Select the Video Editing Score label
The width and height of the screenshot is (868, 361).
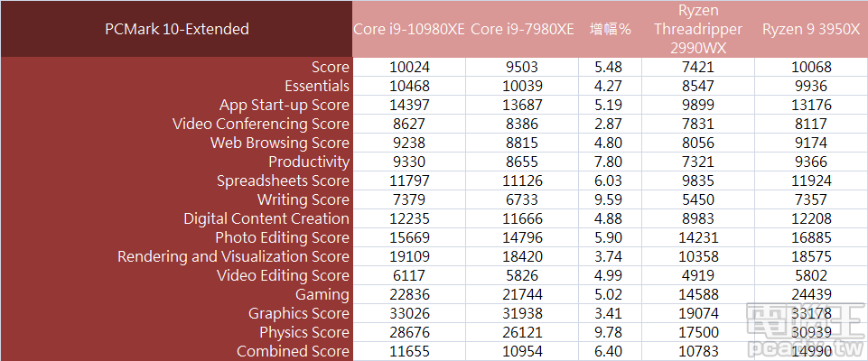(283, 275)
